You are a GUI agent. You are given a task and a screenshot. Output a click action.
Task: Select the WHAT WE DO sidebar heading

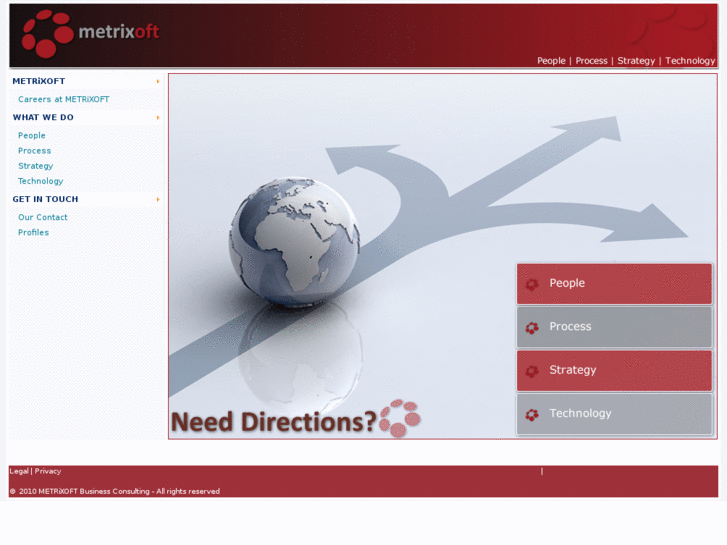[43, 117]
